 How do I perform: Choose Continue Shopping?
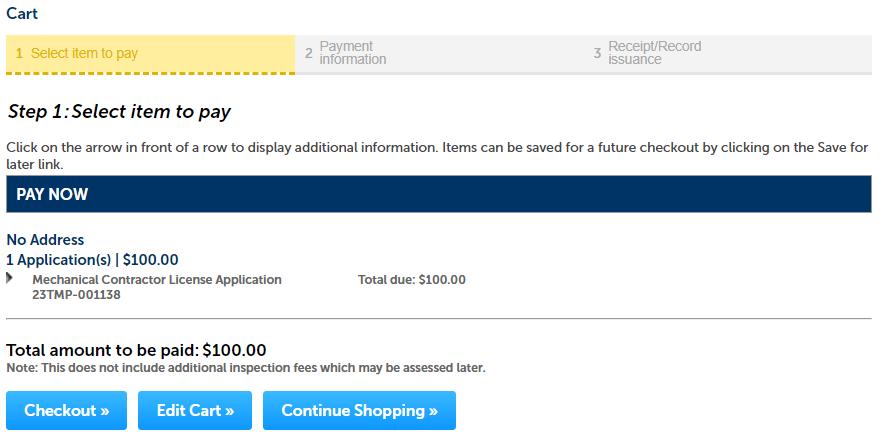[x=359, y=410]
